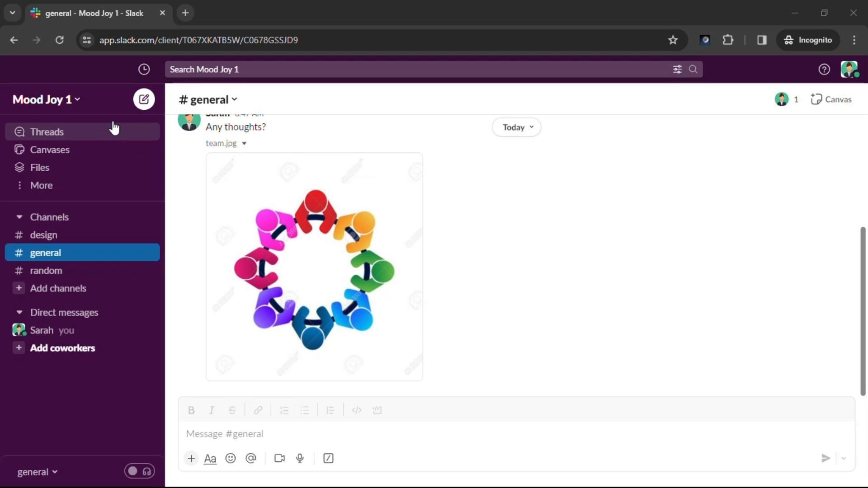Open the Canvas button in header
This screenshot has width=868, height=488.
[x=831, y=99]
